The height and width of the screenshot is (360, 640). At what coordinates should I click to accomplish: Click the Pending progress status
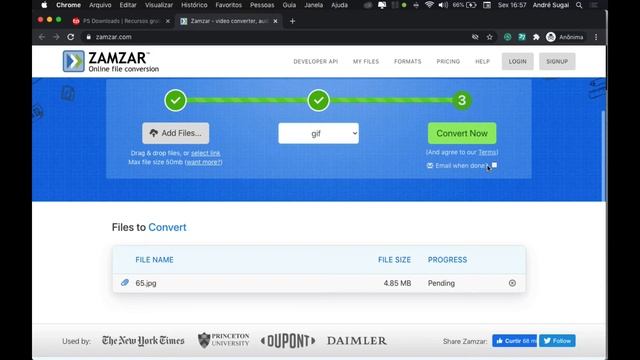click(441, 283)
